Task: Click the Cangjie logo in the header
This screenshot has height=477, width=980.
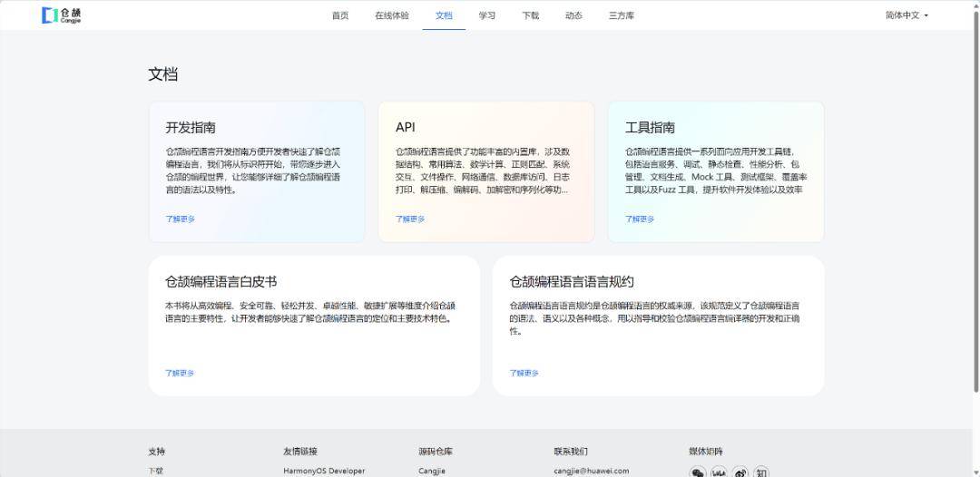Action: click(62, 15)
